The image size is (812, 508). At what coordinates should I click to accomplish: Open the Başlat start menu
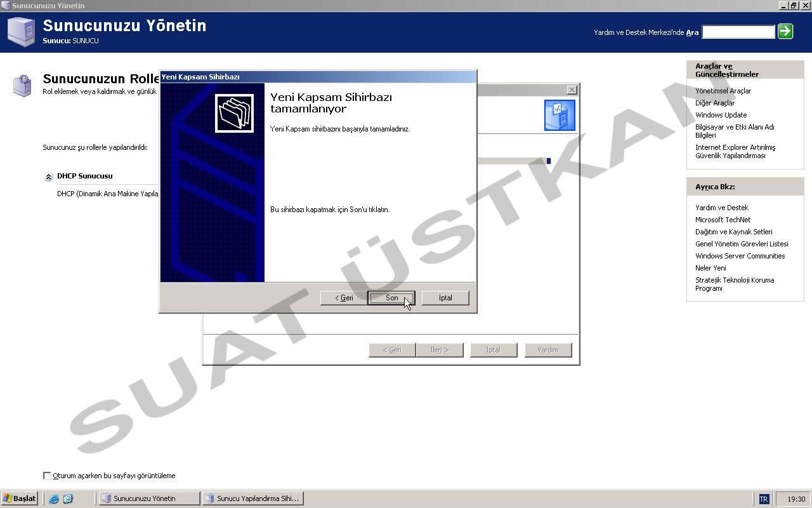click(20, 498)
